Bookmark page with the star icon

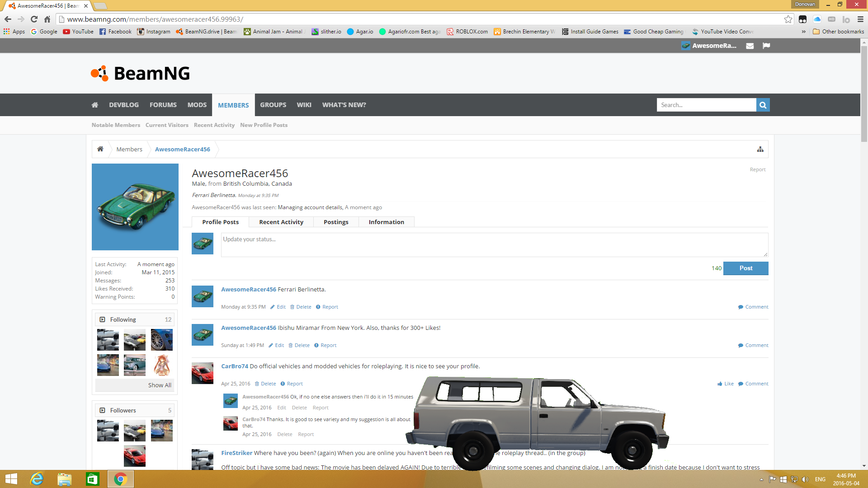coord(788,19)
